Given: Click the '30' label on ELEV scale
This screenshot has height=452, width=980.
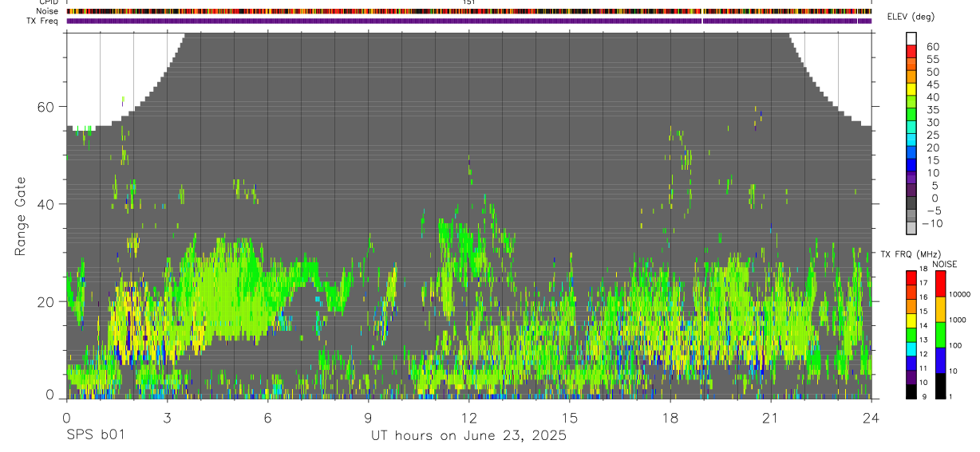Looking at the screenshot, I should click(x=933, y=122).
